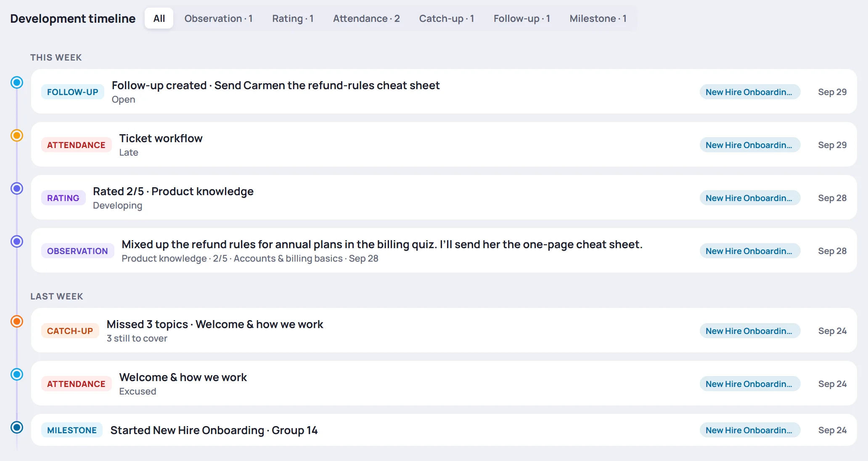Open the Catch-up filter tab
Viewport: 868px width, 461px height.
coord(447,19)
